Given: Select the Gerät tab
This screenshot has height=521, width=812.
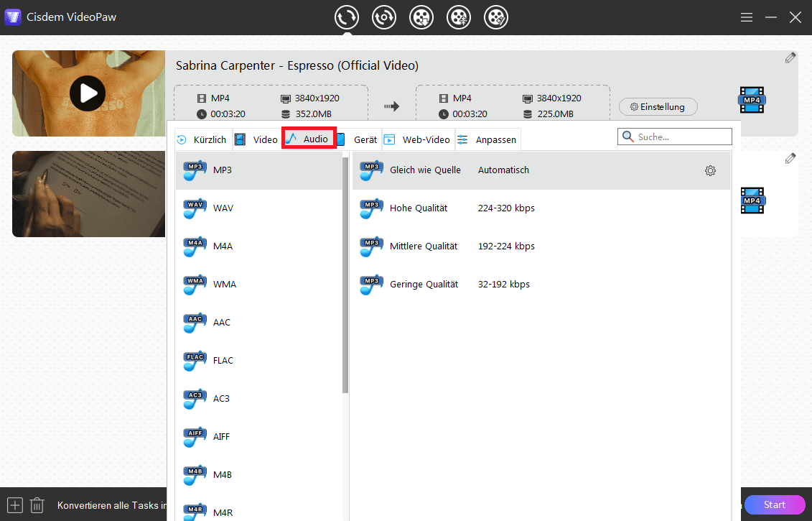Looking at the screenshot, I should click(x=358, y=139).
